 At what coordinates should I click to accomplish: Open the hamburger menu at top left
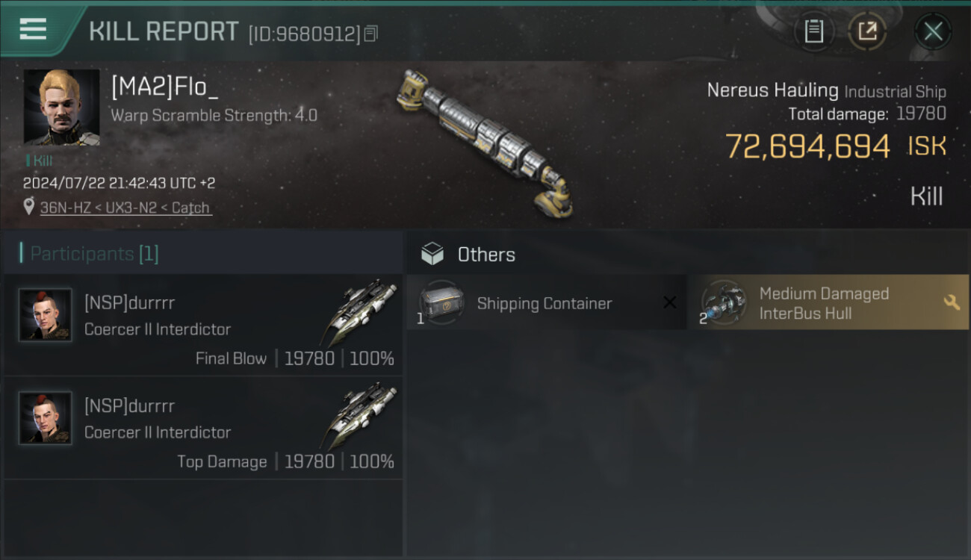click(x=33, y=29)
